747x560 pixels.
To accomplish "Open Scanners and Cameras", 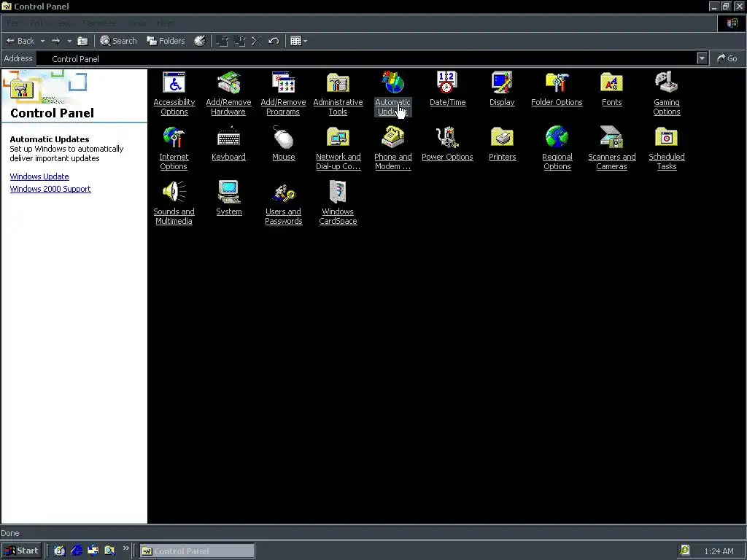I will tap(612, 148).
